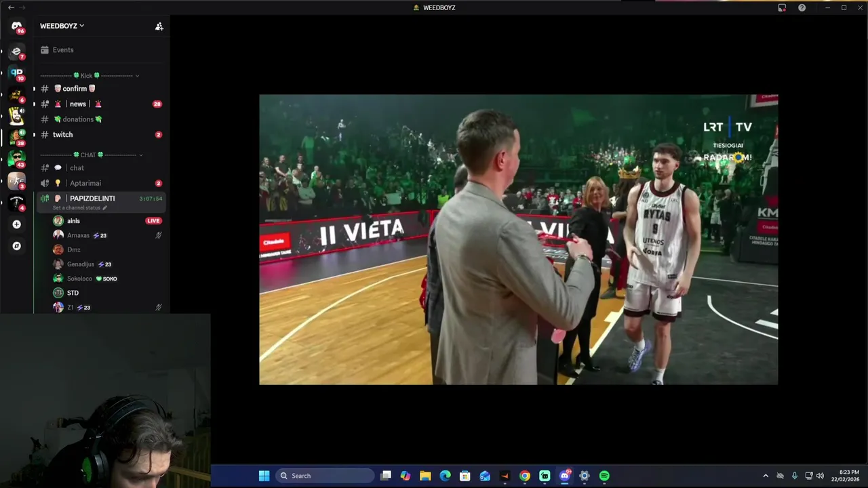Select user Dmz in voice list
The image size is (868, 488).
coord(107,249)
